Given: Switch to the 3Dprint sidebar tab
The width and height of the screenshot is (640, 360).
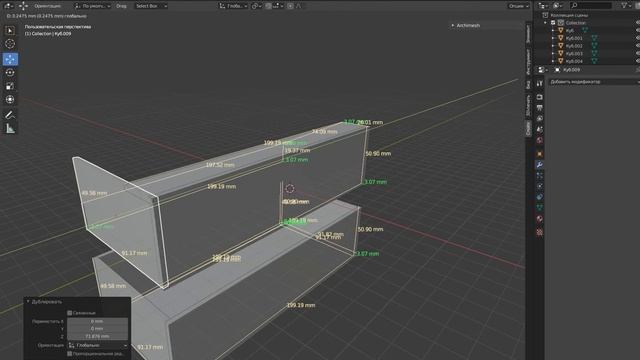Looking at the screenshot, I should 528,106.
